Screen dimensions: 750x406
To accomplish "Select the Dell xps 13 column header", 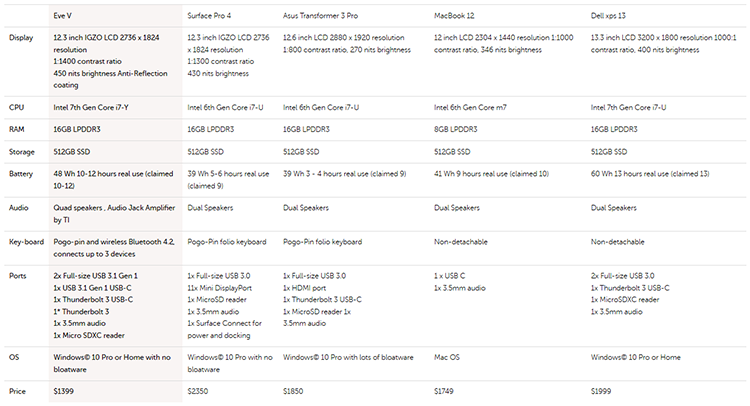I will coord(613,15).
